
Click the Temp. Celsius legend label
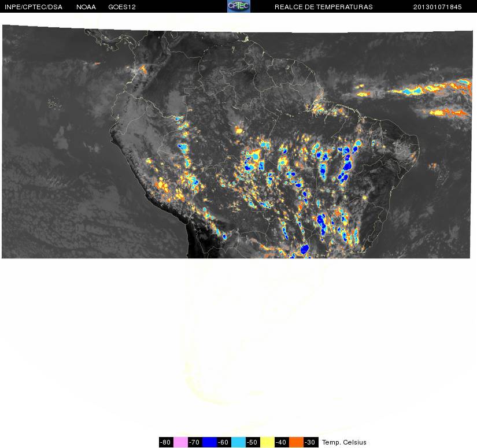(344, 442)
